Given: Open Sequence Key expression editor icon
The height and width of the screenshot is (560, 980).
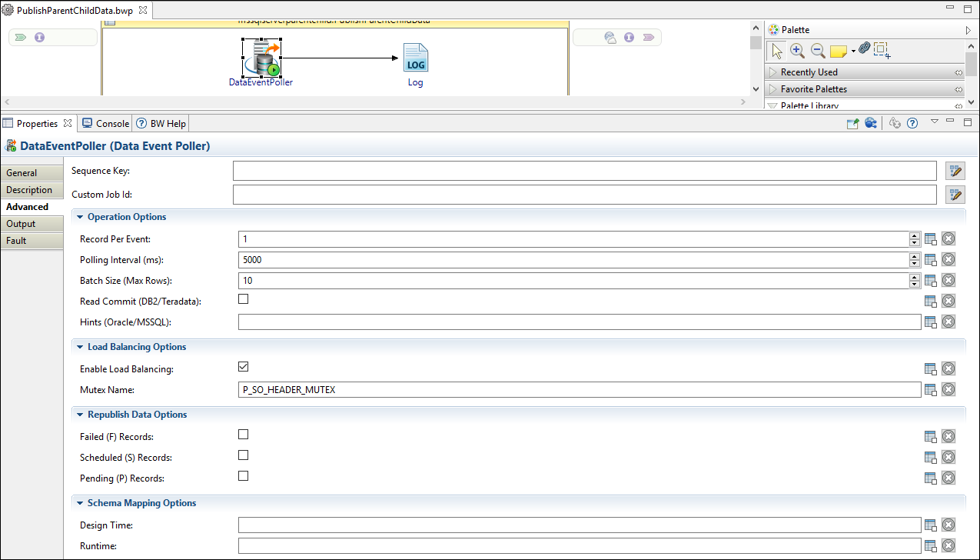Looking at the screenshot, I should pos(955,171).
